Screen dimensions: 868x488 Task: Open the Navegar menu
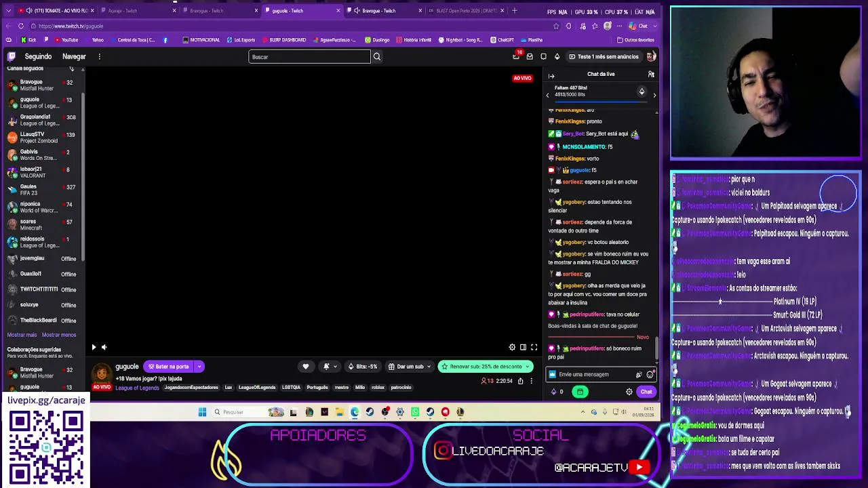click(74, 57)
